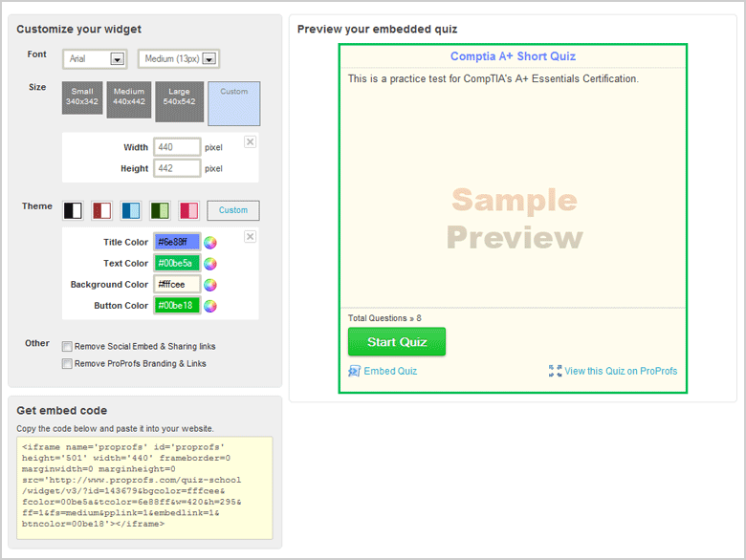Close the custom width and height panel
Image resolution: width=746 pixels, height=560 pixels.
(251, 141)
